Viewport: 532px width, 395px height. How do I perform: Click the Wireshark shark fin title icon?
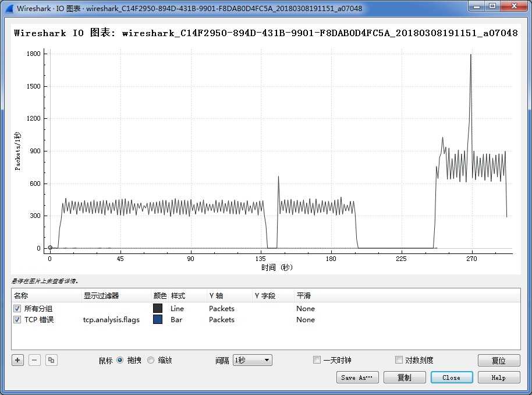coord(9,8)
